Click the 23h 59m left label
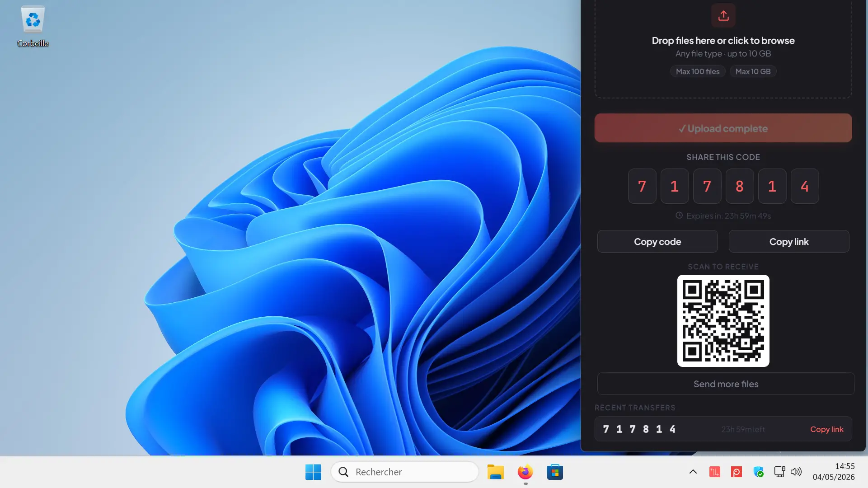 pos(743,429)
